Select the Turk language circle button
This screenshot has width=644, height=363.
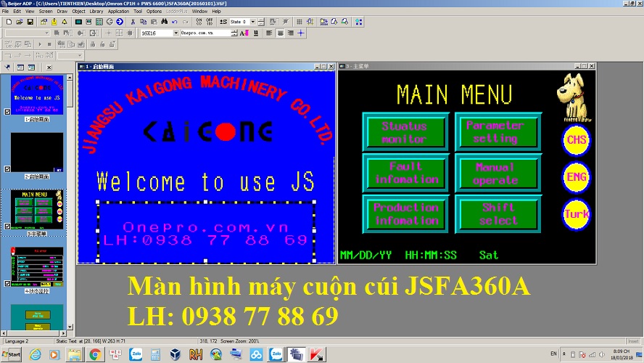(577, 215)
